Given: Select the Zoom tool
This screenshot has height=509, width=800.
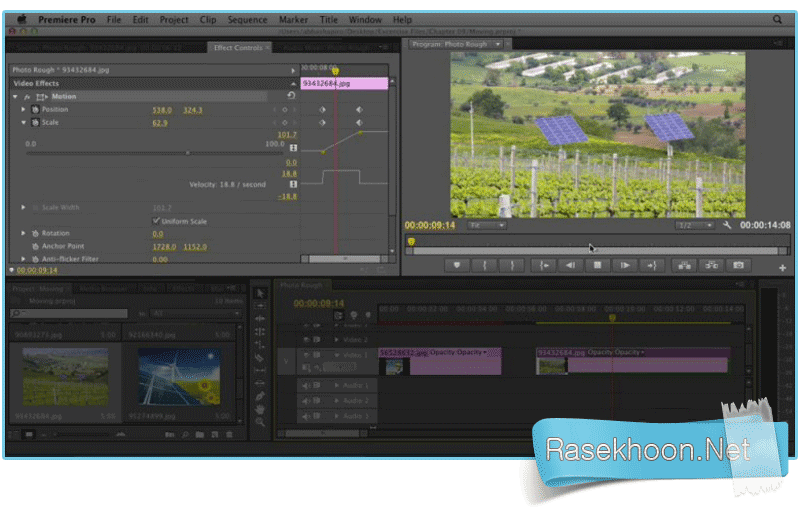Looking at the screenshot, I should [260, 422].
